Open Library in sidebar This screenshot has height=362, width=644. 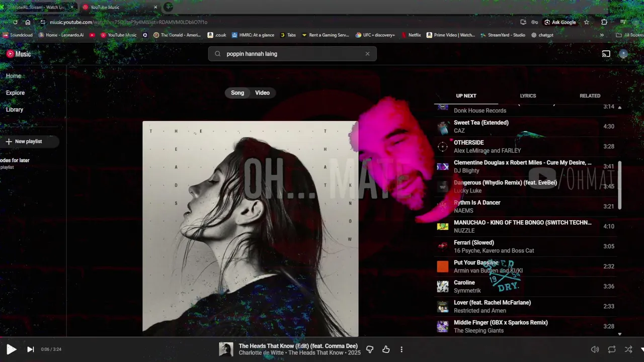[x=15, y=110]
